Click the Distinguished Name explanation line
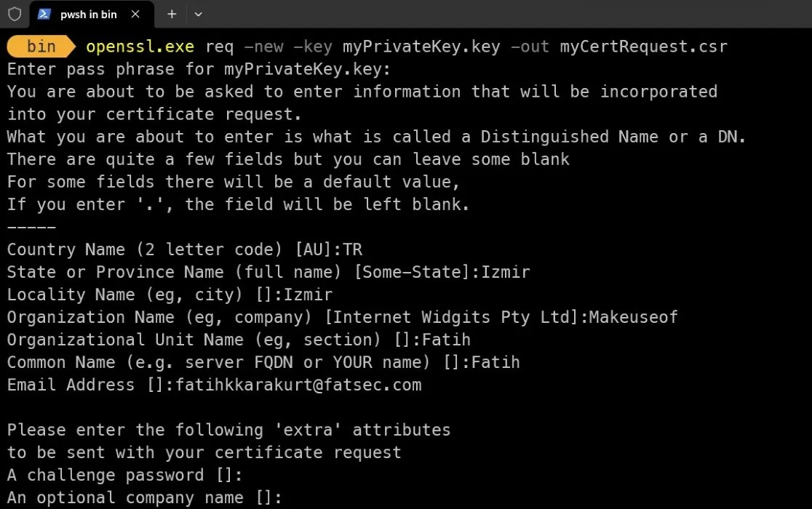Image resolution: width=812 pixels, height=509 pixels. (375, 137)
